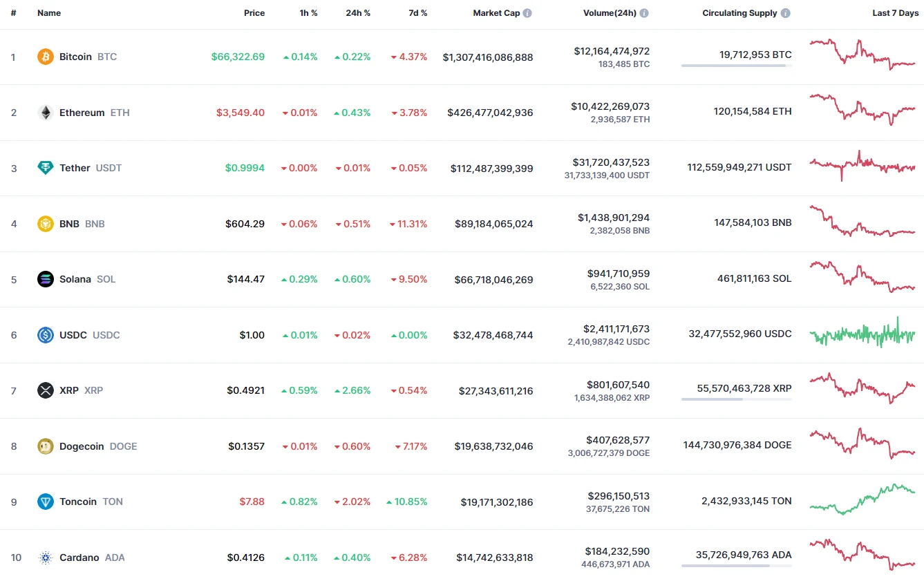924x581 pixels.
Task: Sort by the 24h % column header
Action: pyautogui.click(x=358, y=13)
